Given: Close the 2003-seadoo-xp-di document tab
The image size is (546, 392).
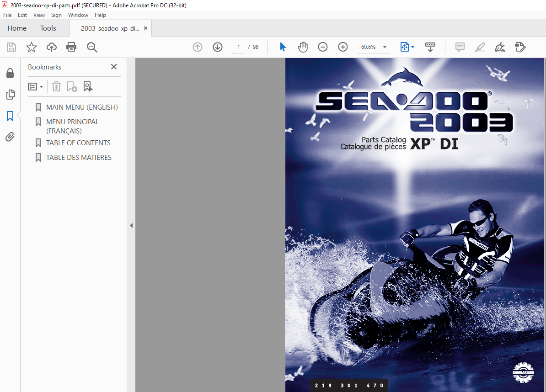Looking at the screenshot, I should [x=145, y=28].
